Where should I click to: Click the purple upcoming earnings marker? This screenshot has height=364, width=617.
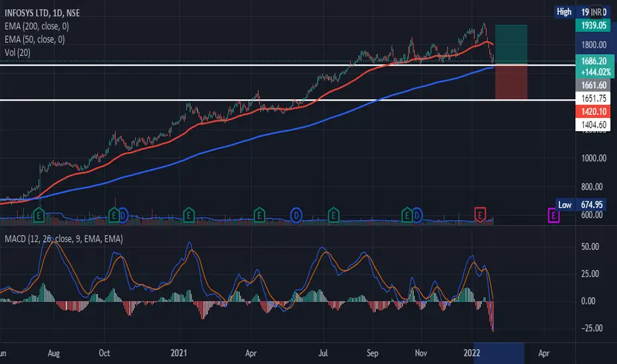[x=553, y=216]
